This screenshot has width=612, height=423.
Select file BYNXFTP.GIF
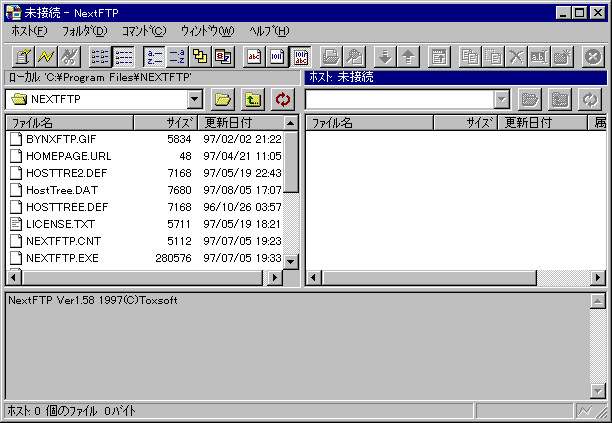[61, 139]
